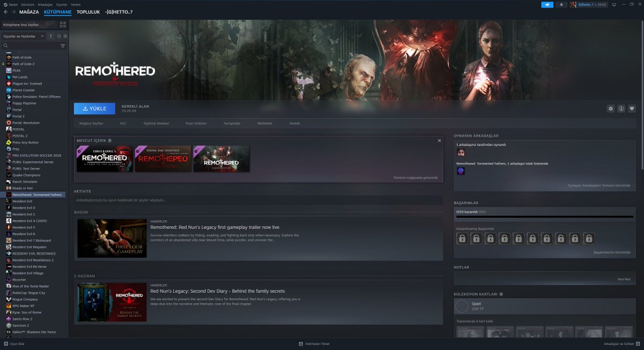Click the friend avatar who played
644x350 pixels.
point(460,152)
